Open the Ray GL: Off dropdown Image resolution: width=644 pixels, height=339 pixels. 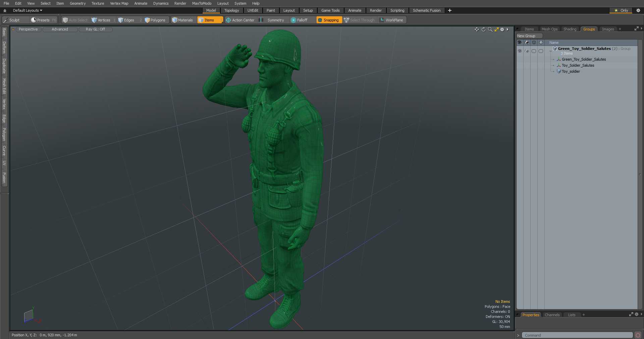coord(95,29)
